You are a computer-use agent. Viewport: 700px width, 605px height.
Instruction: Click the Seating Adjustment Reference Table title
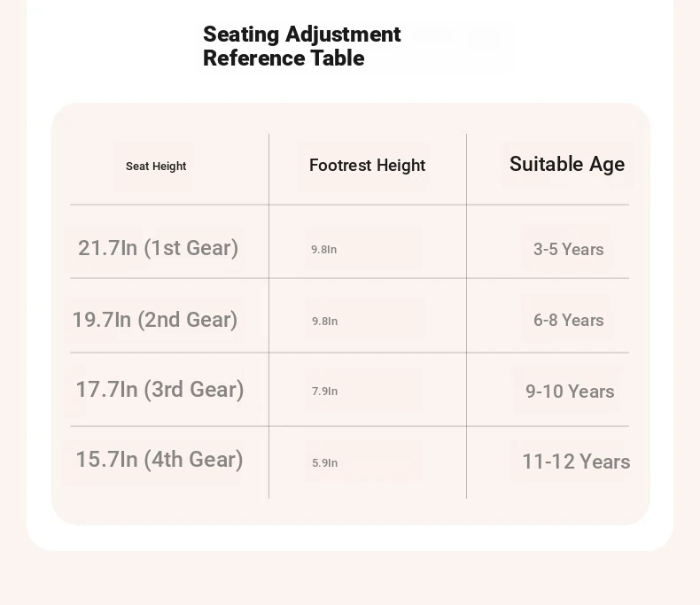[302, 46]
